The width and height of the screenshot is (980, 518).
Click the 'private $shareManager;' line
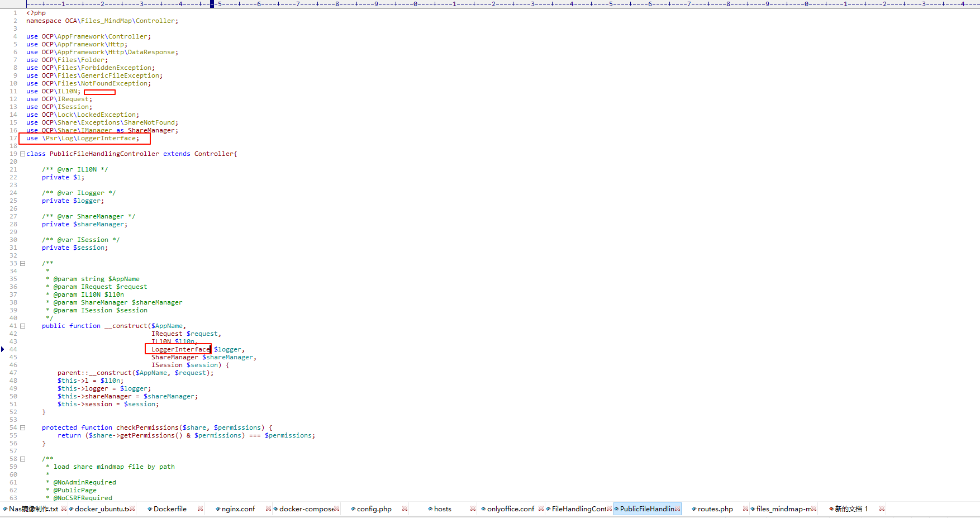pos(84,224)
